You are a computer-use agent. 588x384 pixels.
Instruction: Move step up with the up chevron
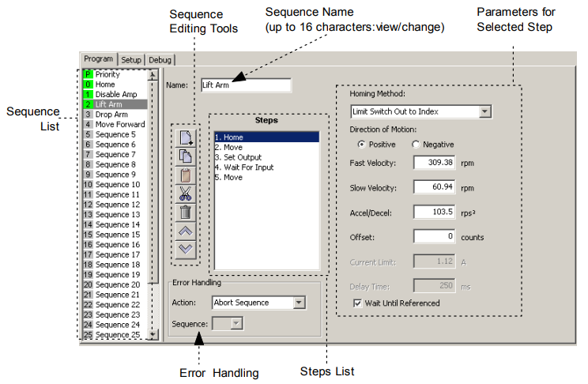186,231
